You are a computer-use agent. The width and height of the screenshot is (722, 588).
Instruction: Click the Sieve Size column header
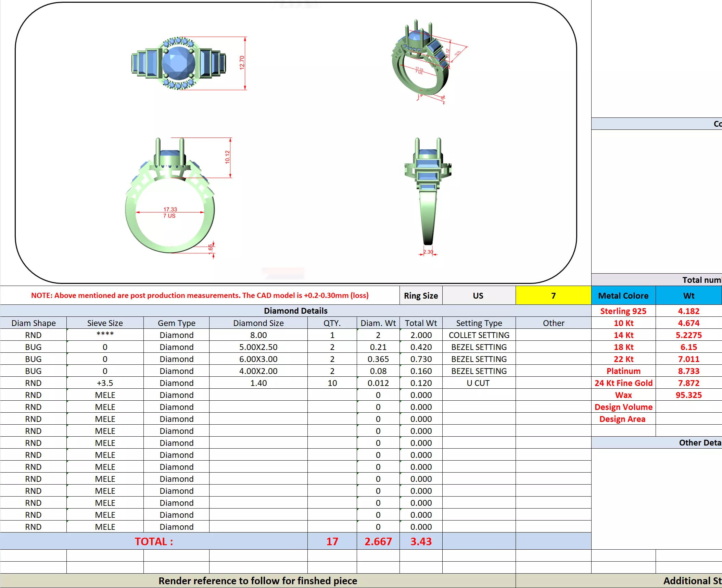105,323
